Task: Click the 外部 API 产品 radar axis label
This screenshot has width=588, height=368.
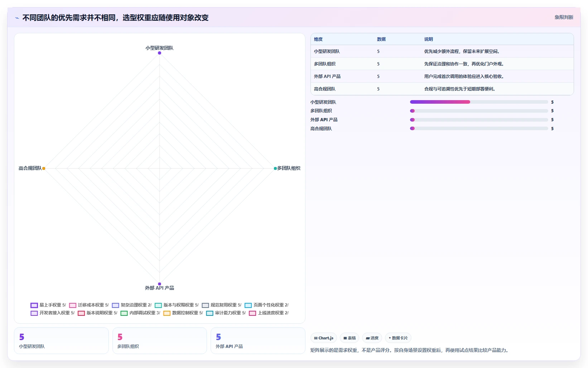Action: coord(159,288)
